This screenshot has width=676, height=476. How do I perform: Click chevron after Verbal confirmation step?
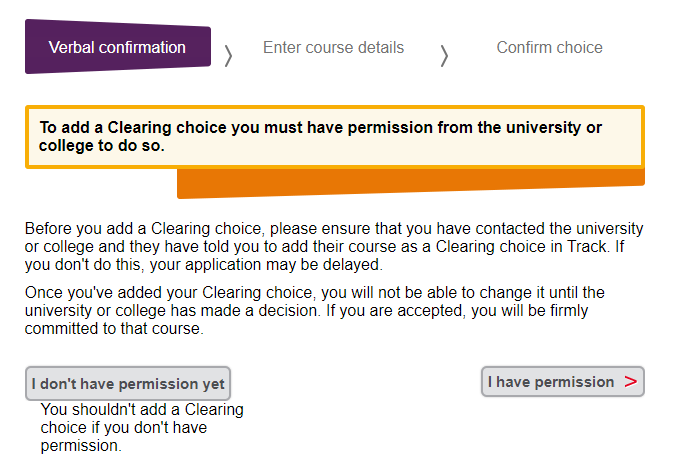coord(228,56)
